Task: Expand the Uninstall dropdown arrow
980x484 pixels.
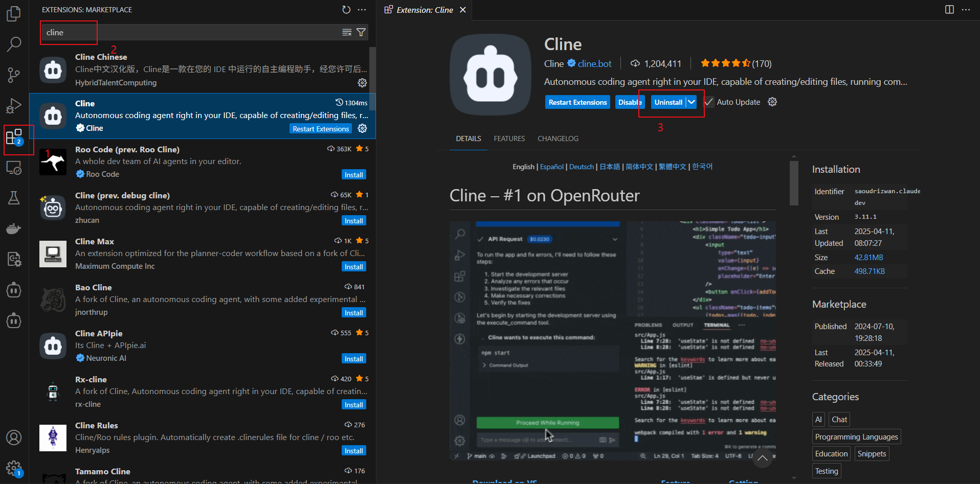Action: pos(692,102)
